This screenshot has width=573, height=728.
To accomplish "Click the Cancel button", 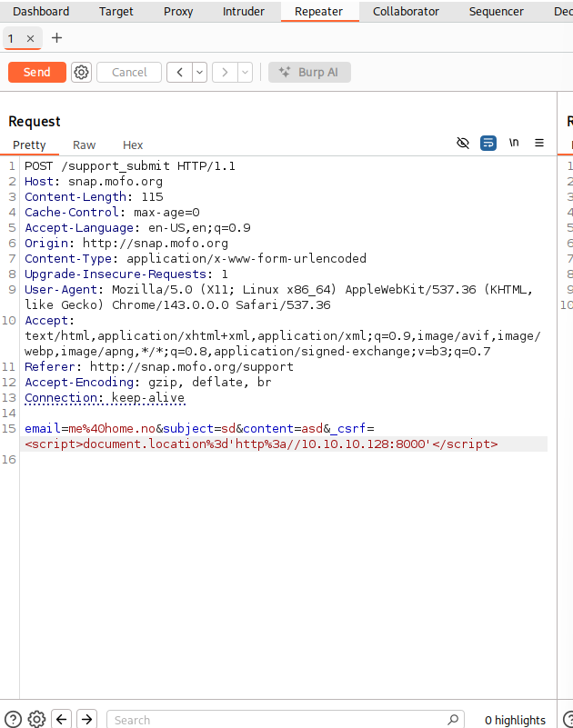I will pyautogui.click(x=129, y=73).
